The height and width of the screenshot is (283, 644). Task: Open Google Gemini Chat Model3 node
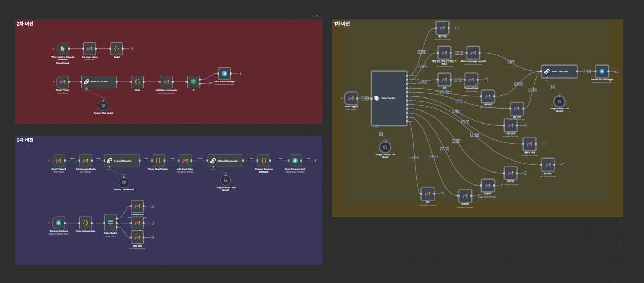[226, 181]
